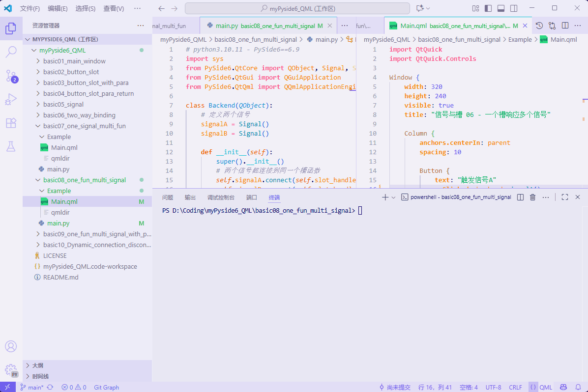Close the Main.qml editor tab

[525, 26]
